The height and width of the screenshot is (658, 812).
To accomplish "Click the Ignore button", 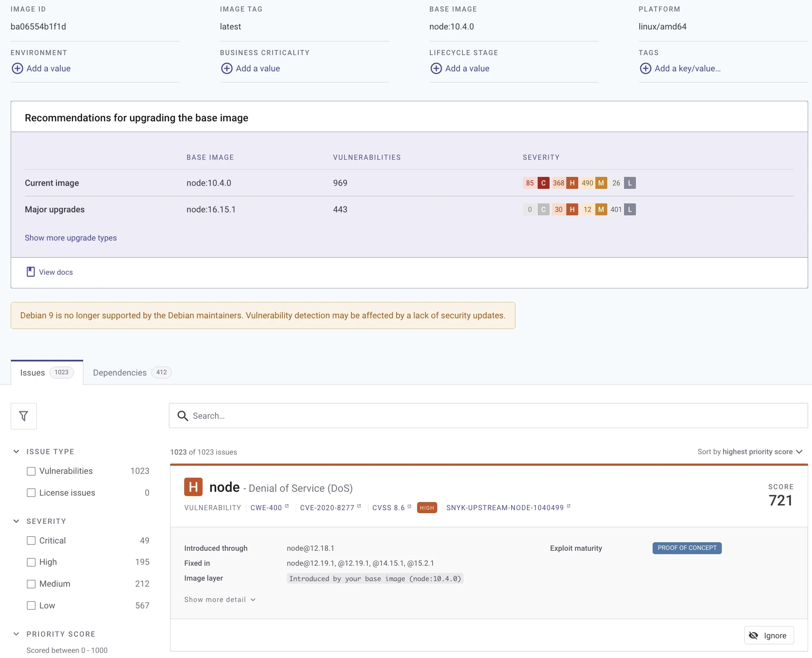I will point(769,635).
